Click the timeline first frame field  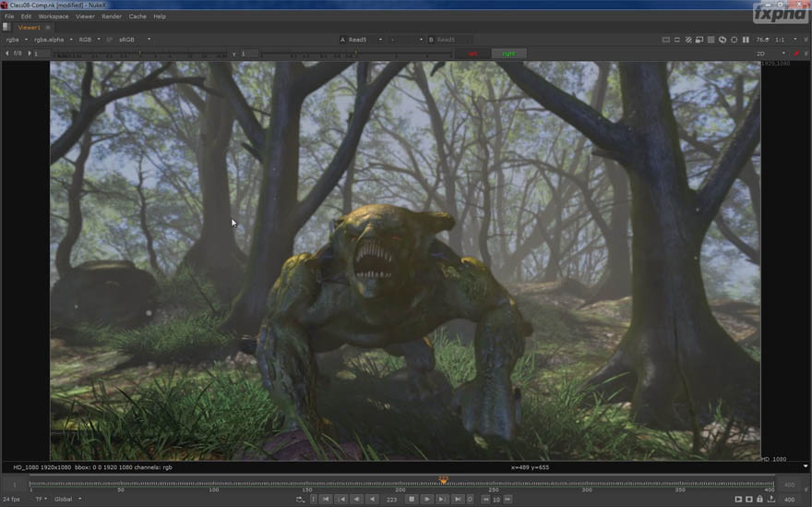pyautogui.click(x=14, y=485)
